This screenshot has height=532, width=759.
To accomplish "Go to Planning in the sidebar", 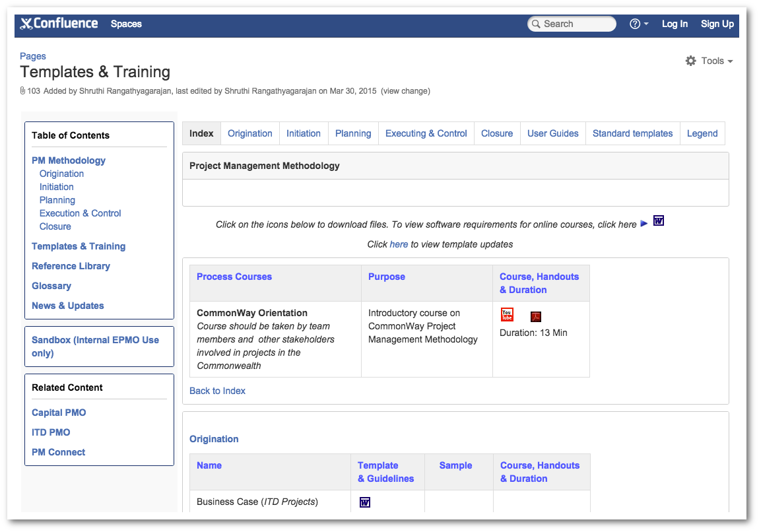I will pyautogui.click(x=57, y=200).
